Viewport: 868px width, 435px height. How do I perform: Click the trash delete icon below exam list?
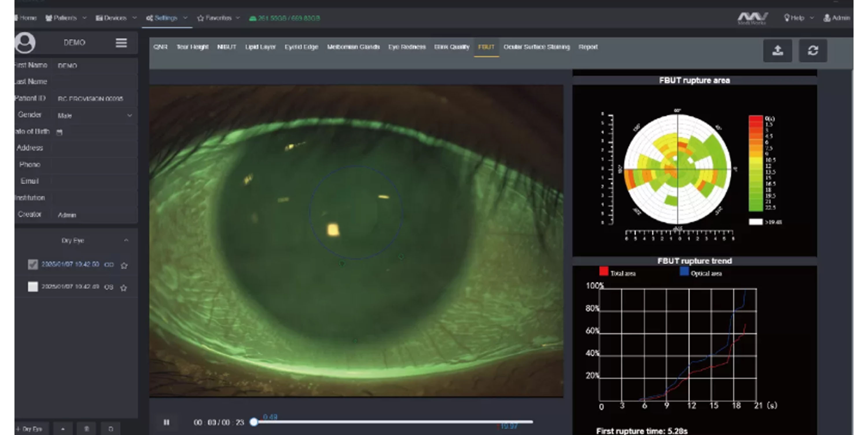point(87,429)
